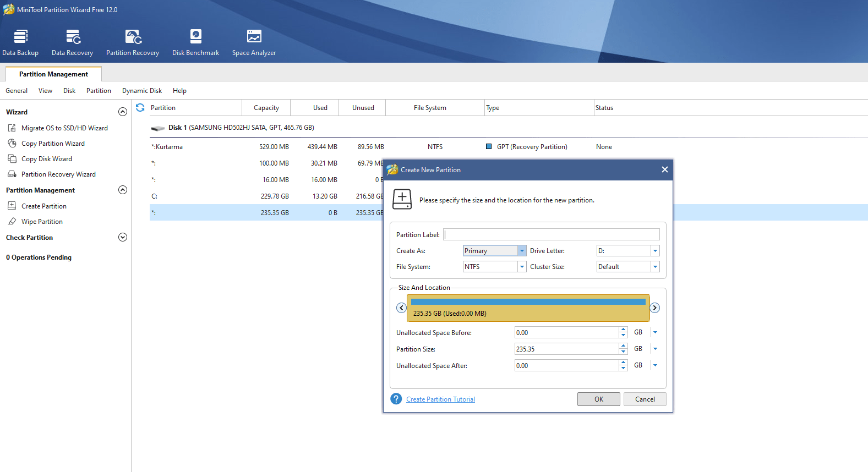868x472 pixels.
Task: Increase Partition Size with the up arrow
Action: (623, 346)
